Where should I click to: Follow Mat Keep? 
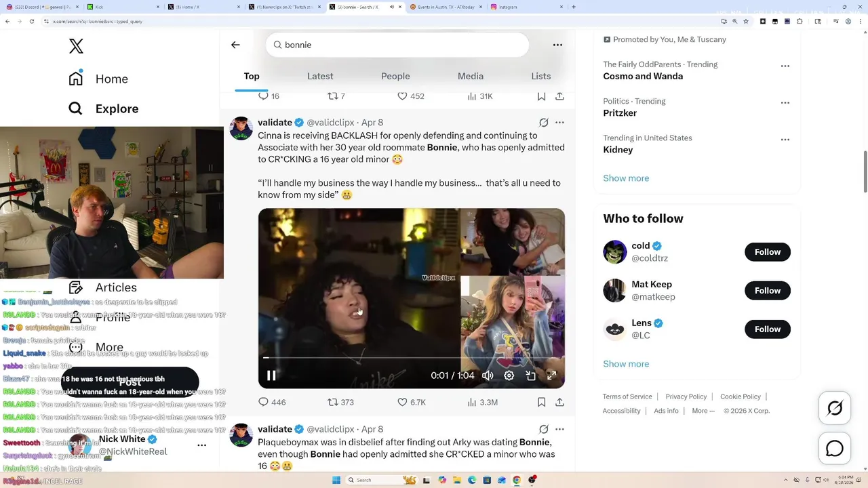(768, 291)
